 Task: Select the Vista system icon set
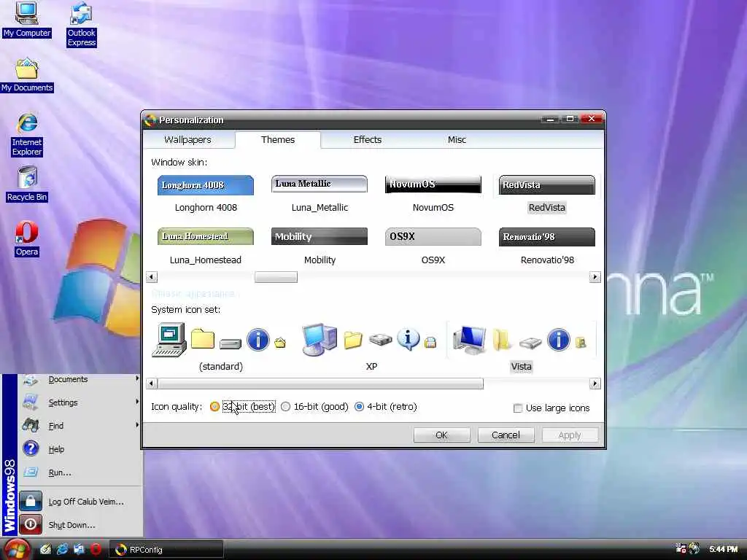[x=521, y=347]
